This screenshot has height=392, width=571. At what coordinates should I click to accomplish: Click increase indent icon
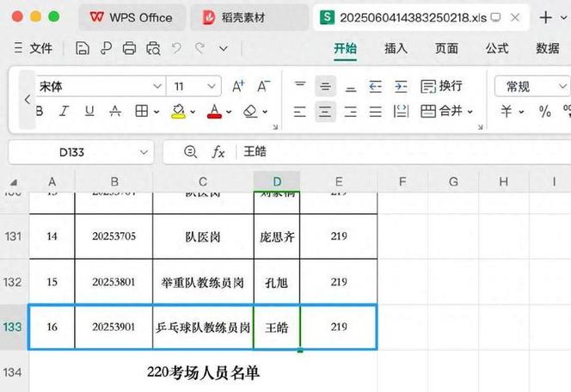(x=401, y=86)
